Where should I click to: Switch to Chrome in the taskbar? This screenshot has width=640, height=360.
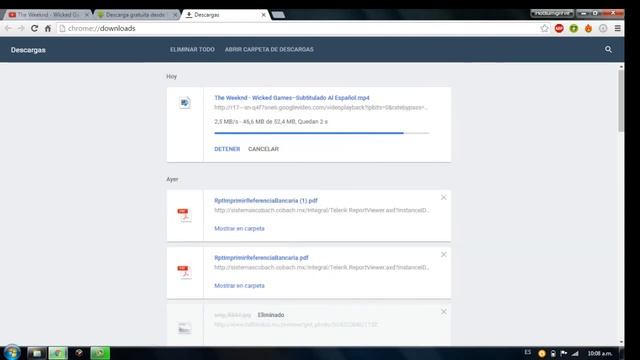[x=58, y=353]
